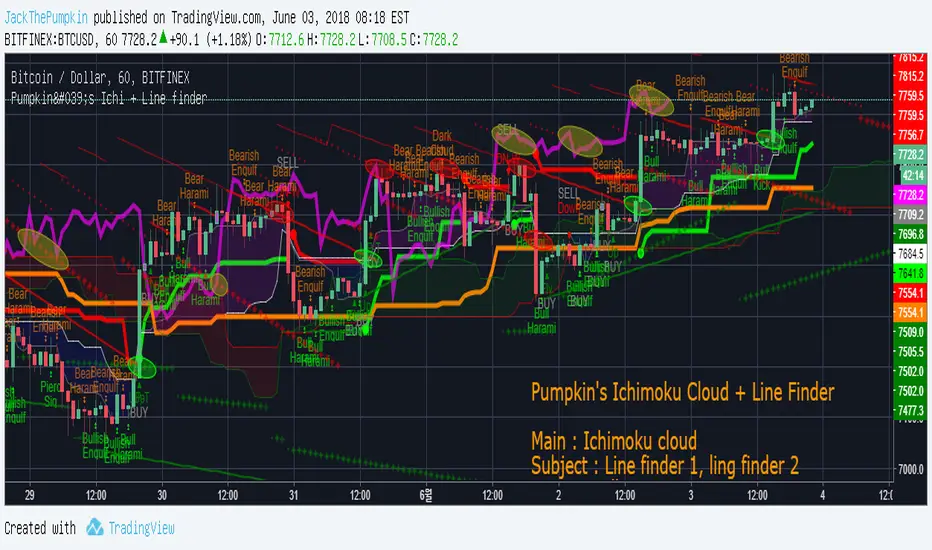Click the close value C:7728.2
Image resolution: width=932 pixels, height=550 pixels.
click(x=434, y=40)
